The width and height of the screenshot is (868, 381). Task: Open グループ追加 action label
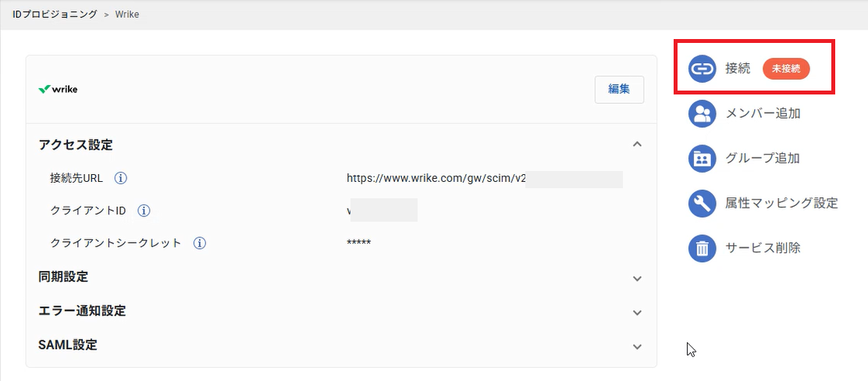(x=763, y=158)
